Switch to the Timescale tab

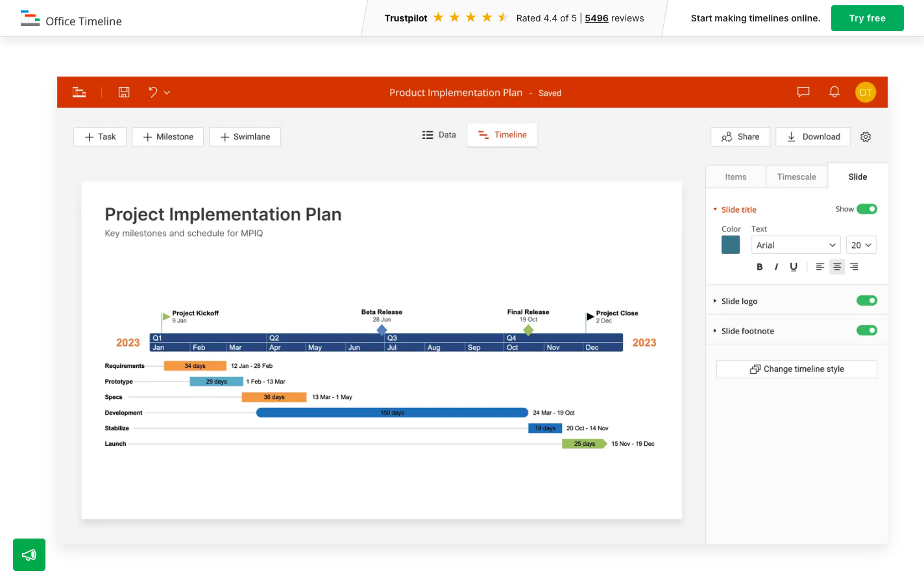796,176
